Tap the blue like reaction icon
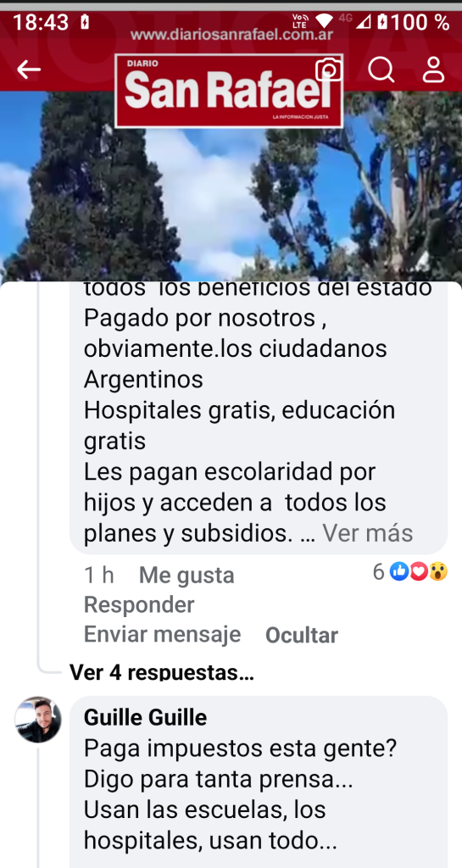Image resolution: width=462 pixels, height=868 pixels. coord(399,571)
